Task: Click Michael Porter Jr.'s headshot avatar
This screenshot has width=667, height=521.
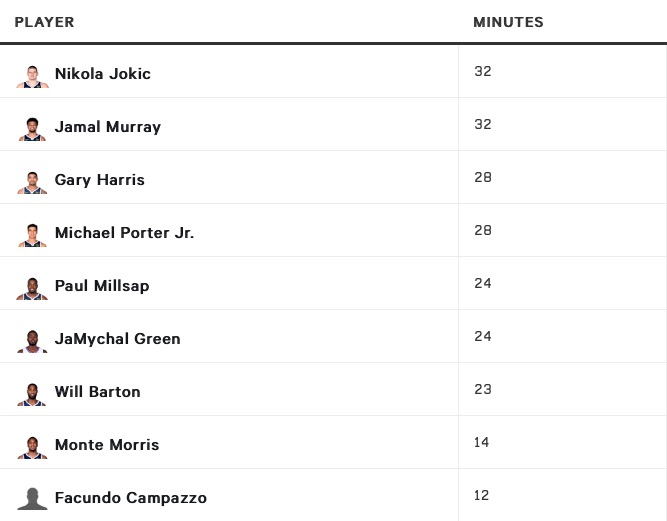Action: (32, 234)
